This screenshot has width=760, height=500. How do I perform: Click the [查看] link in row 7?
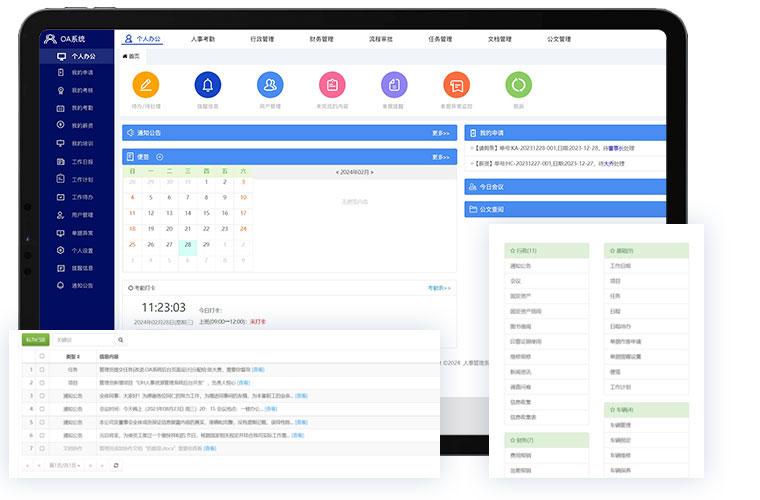[x=210, y=449]
